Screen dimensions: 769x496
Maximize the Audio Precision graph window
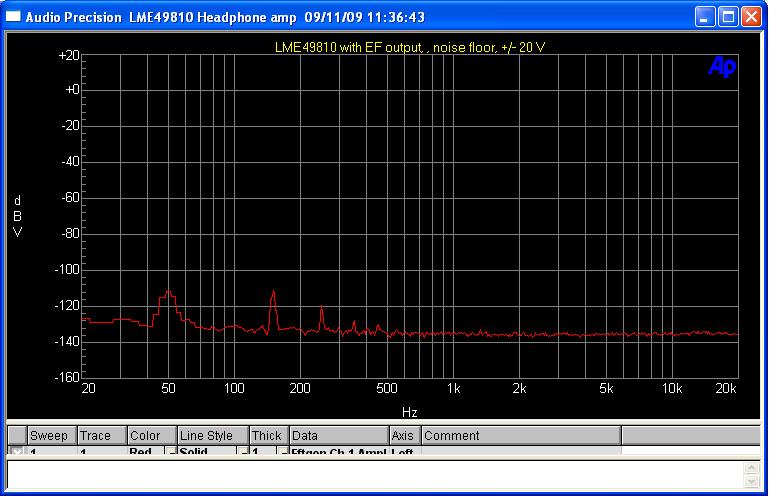click(x=728, y=17)
